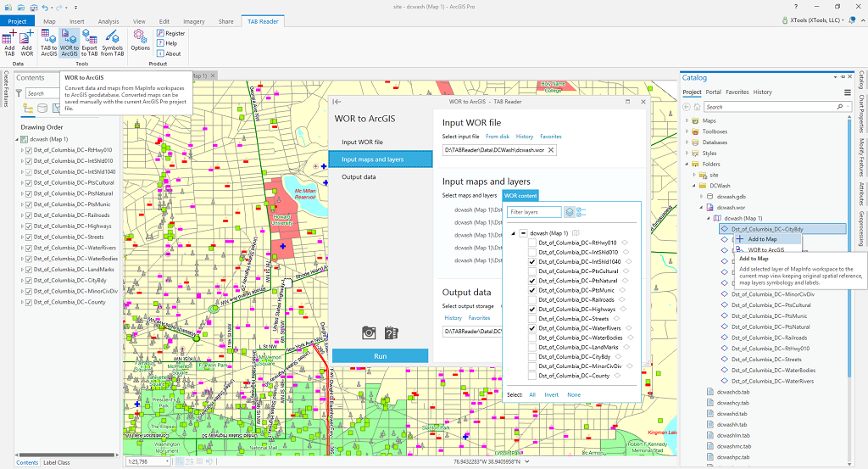Click the Save project icon in quick access toolbar
The image size is (868, 469).
point(34,7)
